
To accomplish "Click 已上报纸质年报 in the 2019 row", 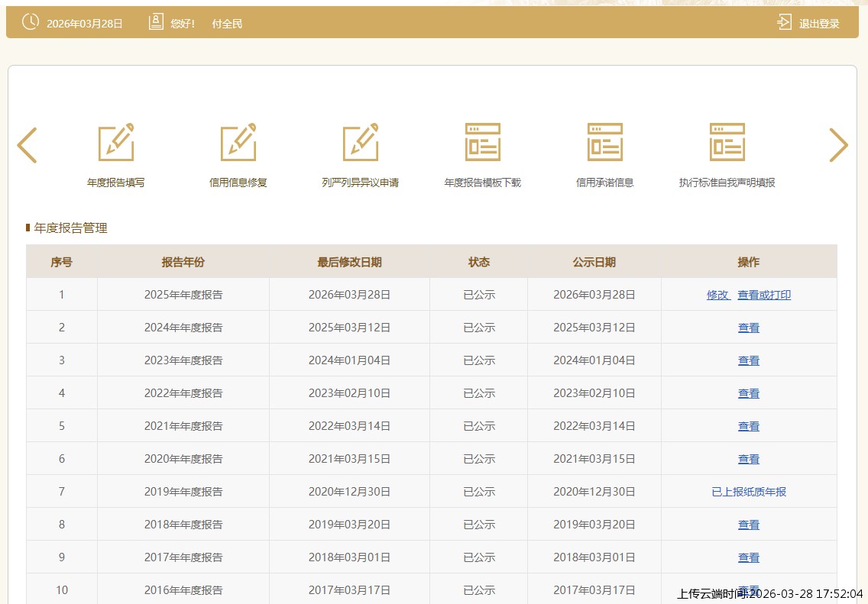I will click(749, 492).
